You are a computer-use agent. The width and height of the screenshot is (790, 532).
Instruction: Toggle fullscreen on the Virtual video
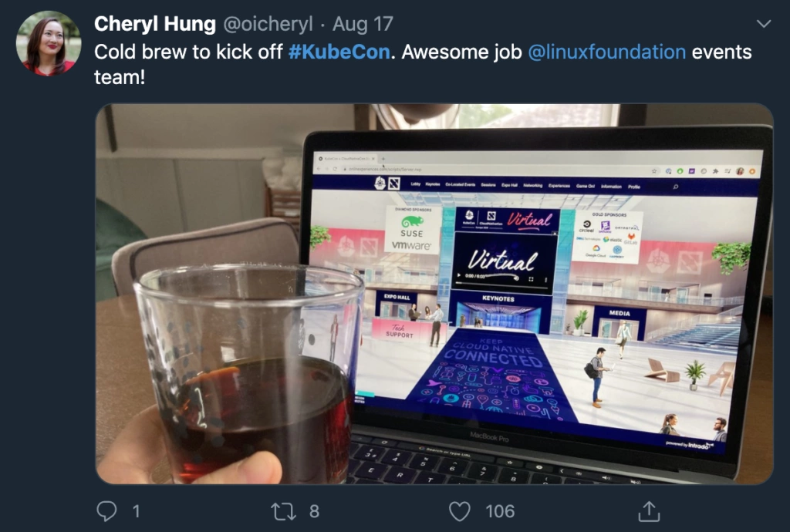tap(531, 279)
